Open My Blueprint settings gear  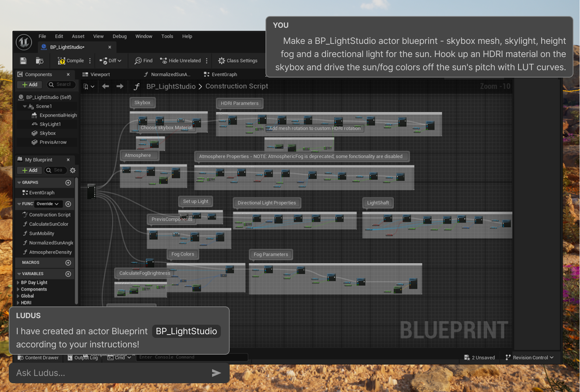pos(72,170)
